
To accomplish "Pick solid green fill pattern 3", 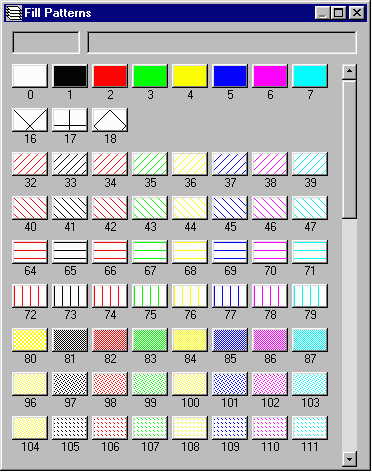I will pyautogui.click(x=150, y=76).
